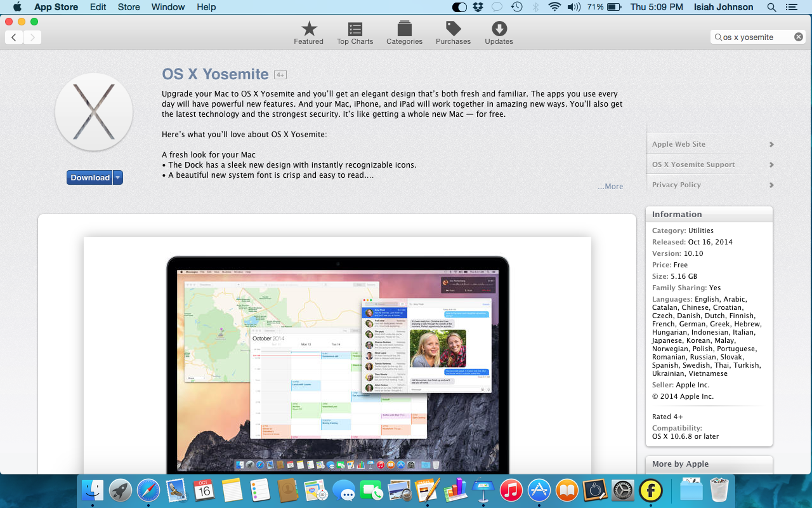Clear the search field with the X icon
Viewport: 812px width, 508px height.
click(x=799, y=37)
